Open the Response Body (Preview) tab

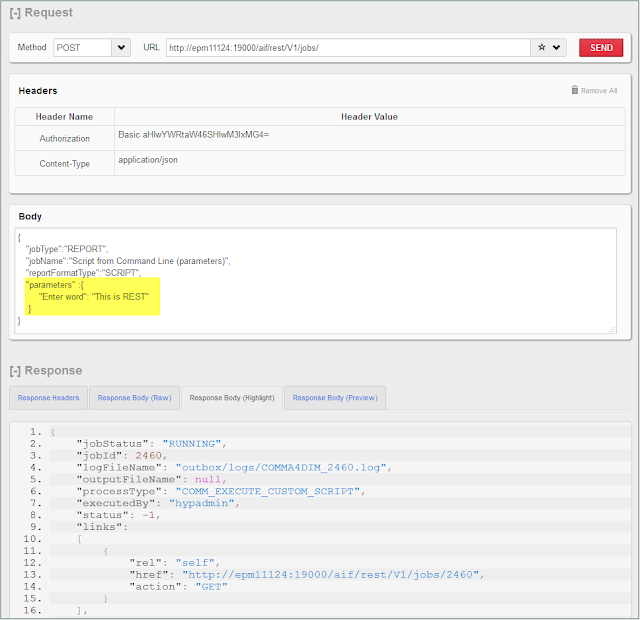tap(335, 398)
